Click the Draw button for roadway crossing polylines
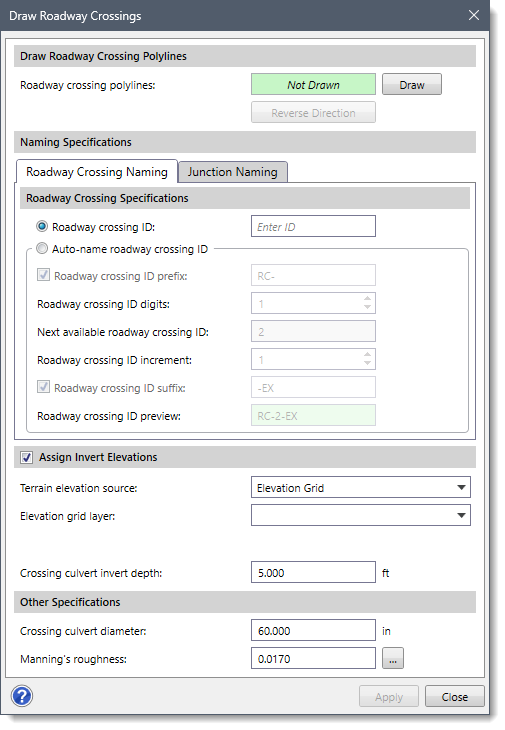This screenshot has width=505, height=730. pos(412,85)
